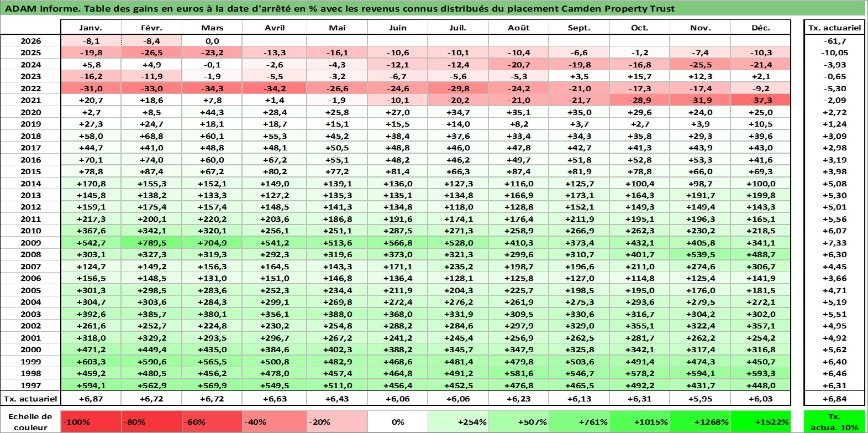
Task: Select the +539,5 cell for Nov. 2008
Action: coord(700,254)
